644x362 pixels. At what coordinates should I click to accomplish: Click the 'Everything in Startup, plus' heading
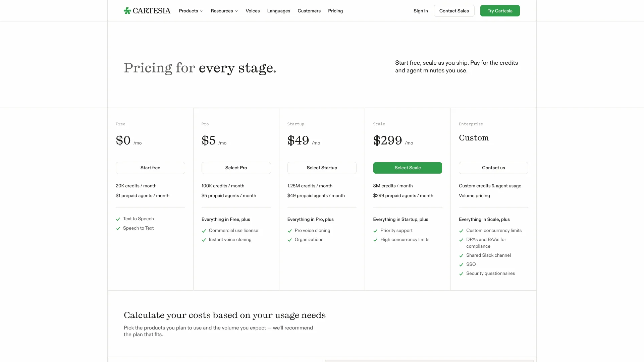400,219
